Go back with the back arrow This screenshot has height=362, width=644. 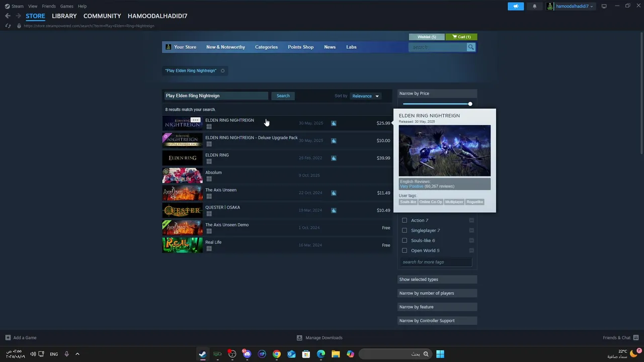(8, 16)
